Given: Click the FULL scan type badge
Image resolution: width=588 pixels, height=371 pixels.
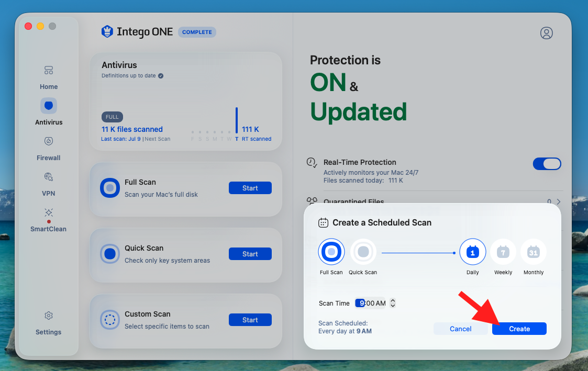Looking at the screenshot, I should point(112,117).
